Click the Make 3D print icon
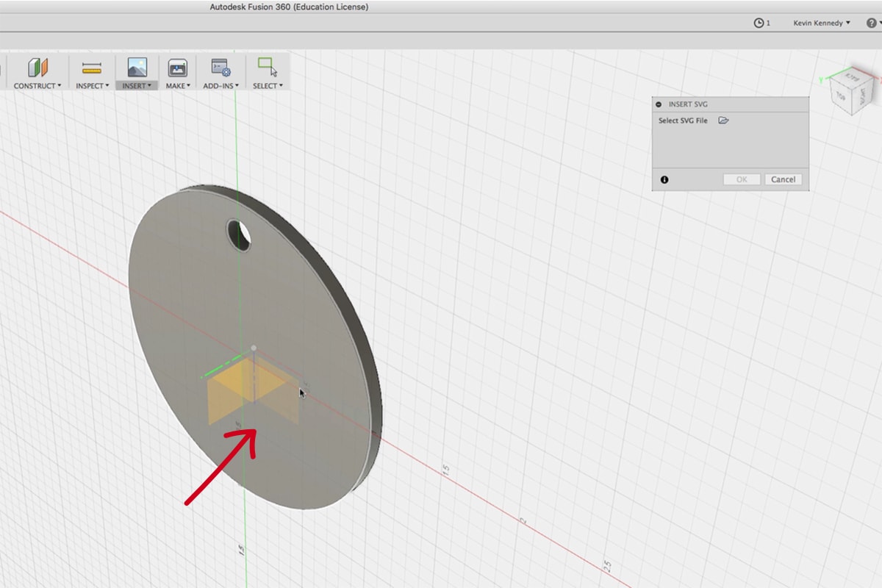882x588 pixels. 177,68
